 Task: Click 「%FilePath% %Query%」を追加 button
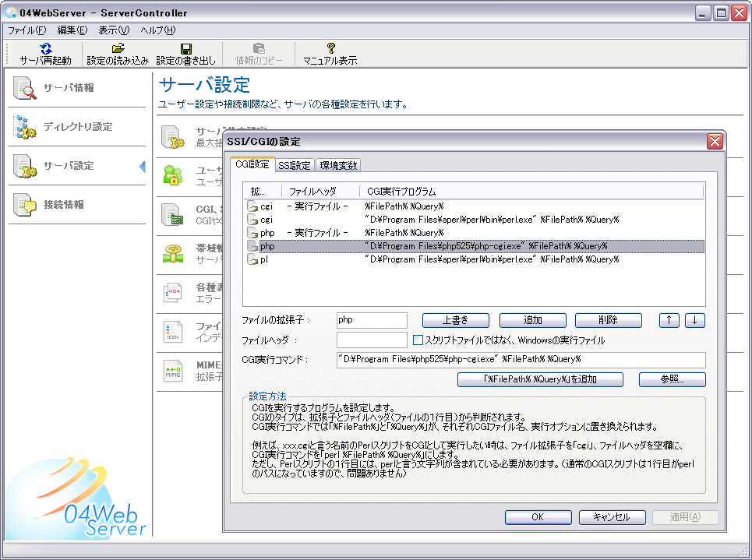(x=541, y=379)
